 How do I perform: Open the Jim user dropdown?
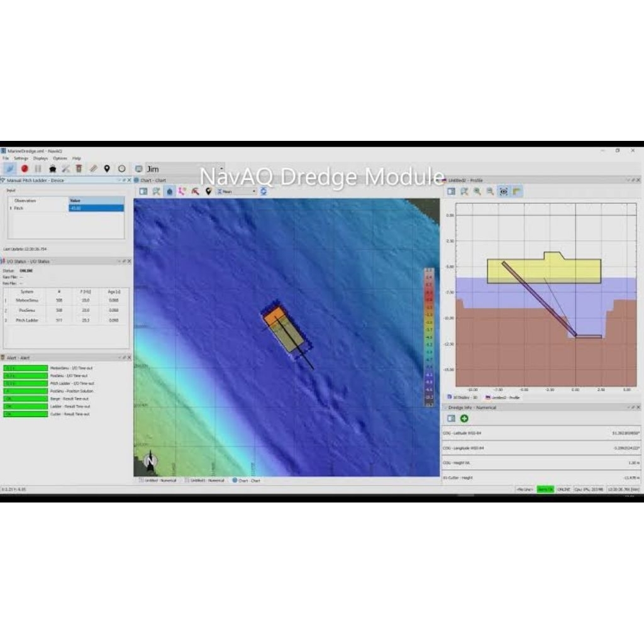tap(185, 169)
